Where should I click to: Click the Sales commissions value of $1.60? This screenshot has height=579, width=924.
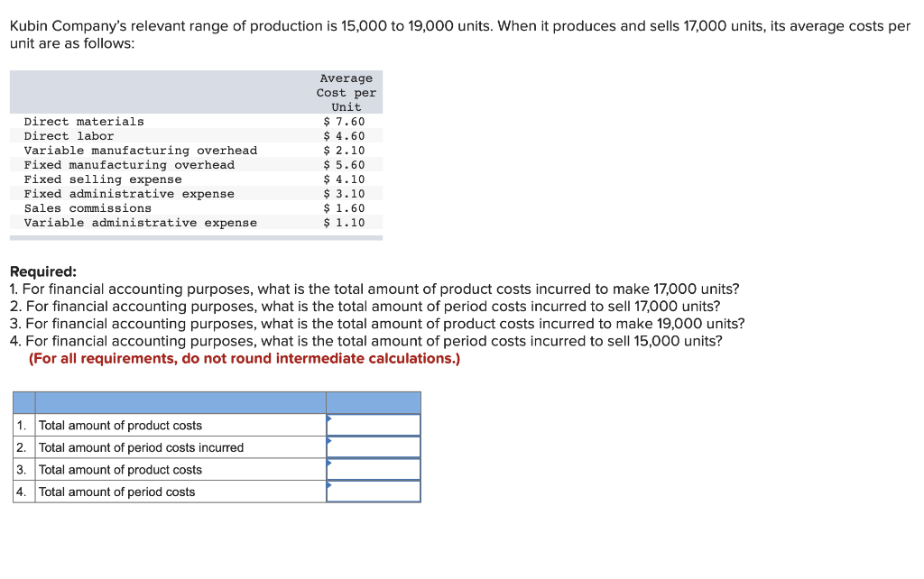[343, 207]
